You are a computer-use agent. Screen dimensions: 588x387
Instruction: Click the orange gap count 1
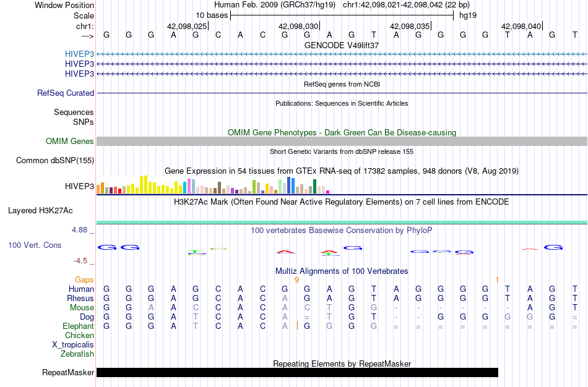497,280
